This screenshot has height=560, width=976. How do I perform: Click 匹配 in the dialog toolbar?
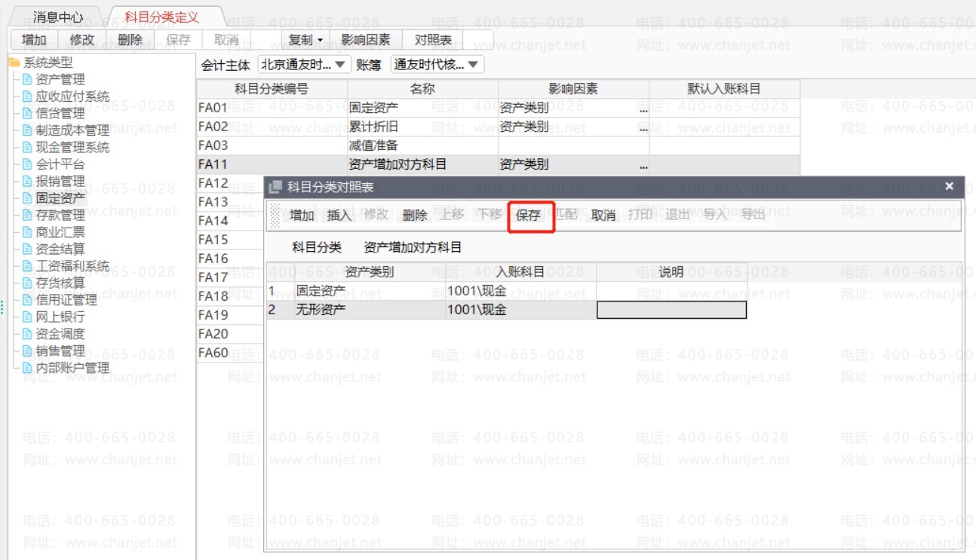coord(566,216)
